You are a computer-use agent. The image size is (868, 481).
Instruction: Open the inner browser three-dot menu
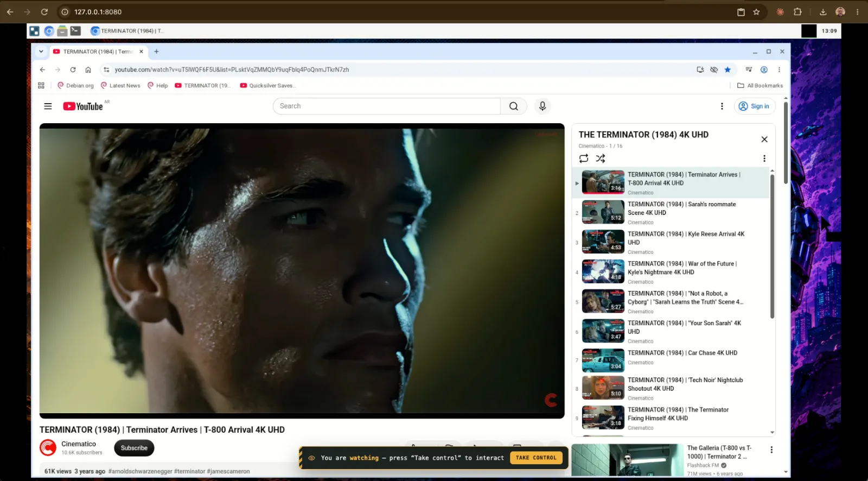pyautogui.click(x=779, y=69)
